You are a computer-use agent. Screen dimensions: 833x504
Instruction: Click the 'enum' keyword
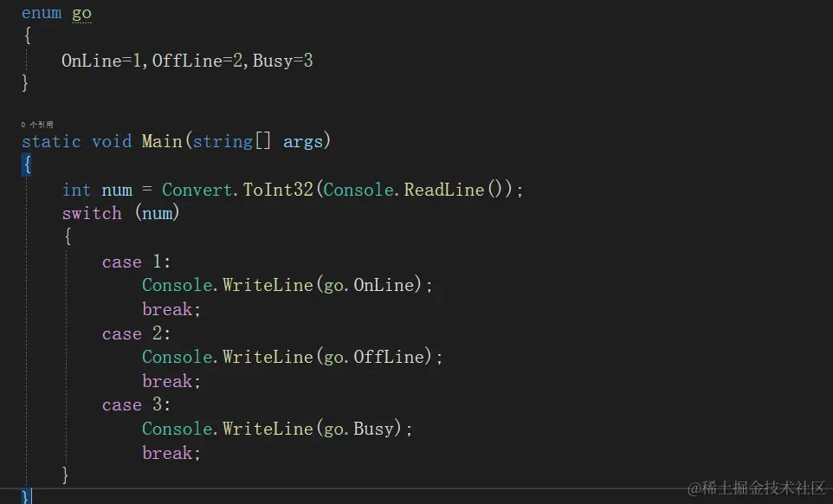point(42,12)
